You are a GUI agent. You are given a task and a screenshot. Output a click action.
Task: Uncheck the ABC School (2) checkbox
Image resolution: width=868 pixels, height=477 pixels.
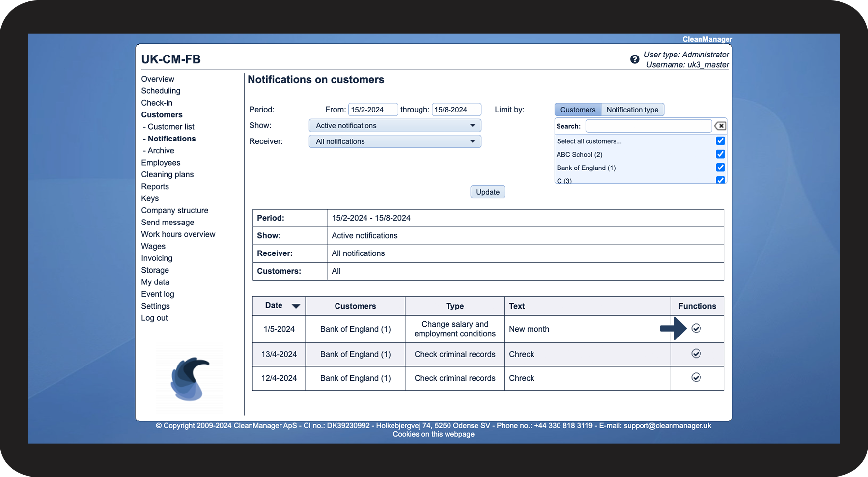coord(720,154)
